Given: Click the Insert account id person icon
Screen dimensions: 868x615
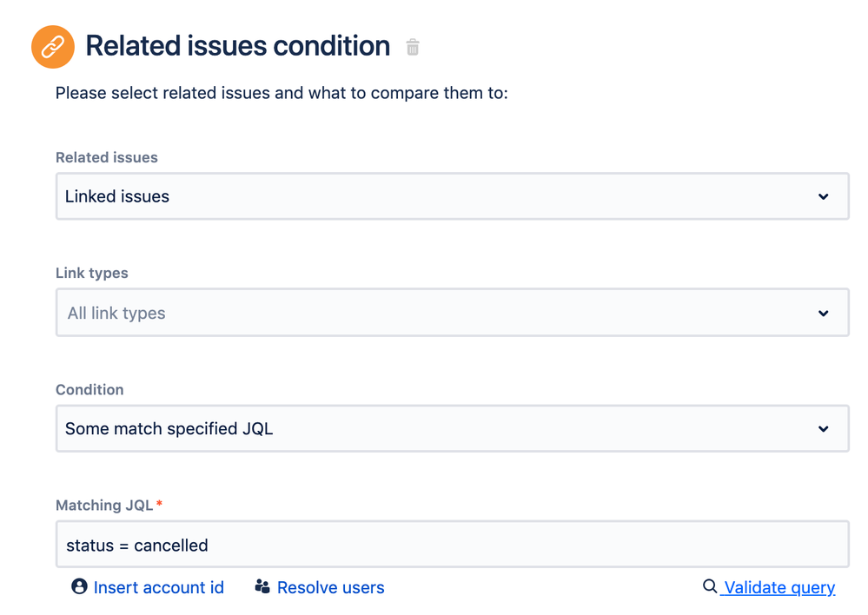Looking at the screenshot, I should click(79, 586).
